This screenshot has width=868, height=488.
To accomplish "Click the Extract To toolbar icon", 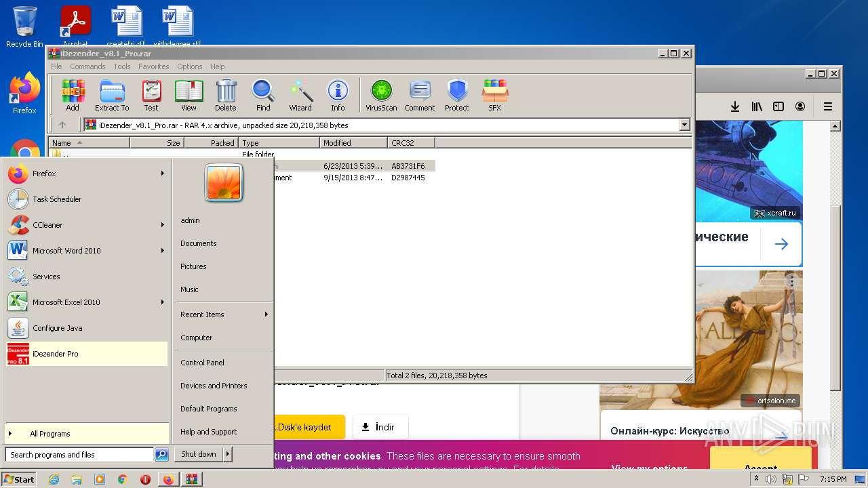I will (x=112, y=95).
